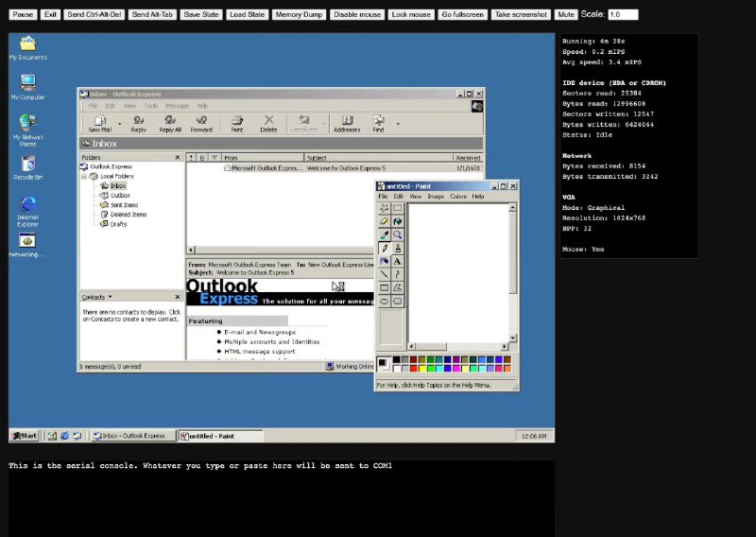Pick the bright green color swatch in Paint
Image resolution: width=756 pixels, height=537 pixels.
(431, 369)
